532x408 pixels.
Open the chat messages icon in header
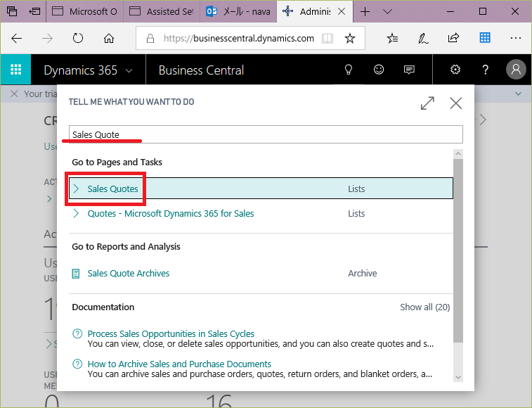point(409,70)
